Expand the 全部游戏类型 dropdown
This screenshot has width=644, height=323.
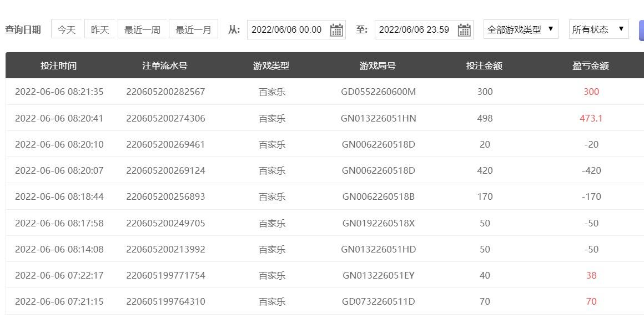click(x=520, y=29)
